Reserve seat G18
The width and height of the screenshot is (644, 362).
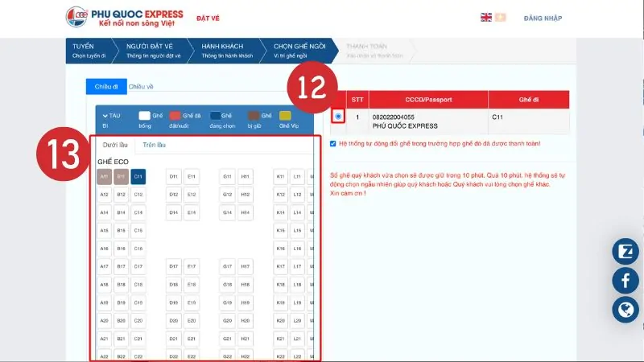point(227,285)
